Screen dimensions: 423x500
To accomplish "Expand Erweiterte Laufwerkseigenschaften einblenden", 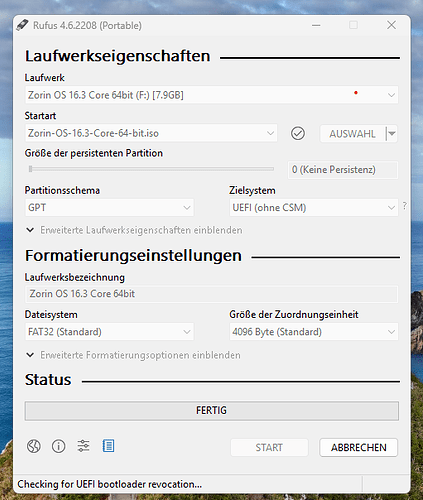I will coord(134,230).
